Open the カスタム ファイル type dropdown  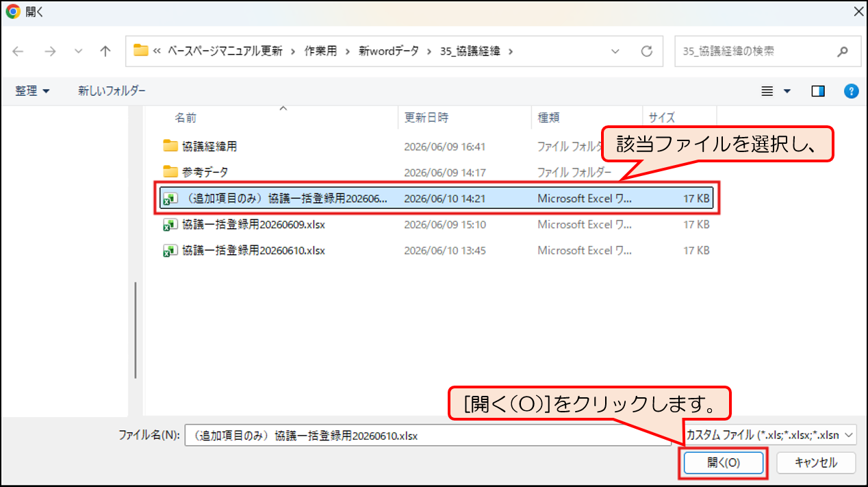click(x=769, y=435)
